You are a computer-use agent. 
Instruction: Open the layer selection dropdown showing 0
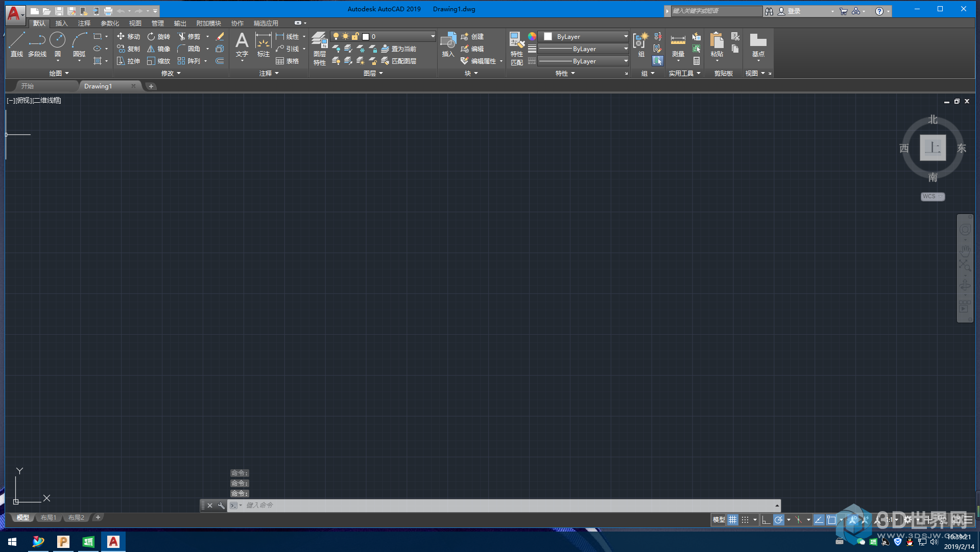coord(383,36)
